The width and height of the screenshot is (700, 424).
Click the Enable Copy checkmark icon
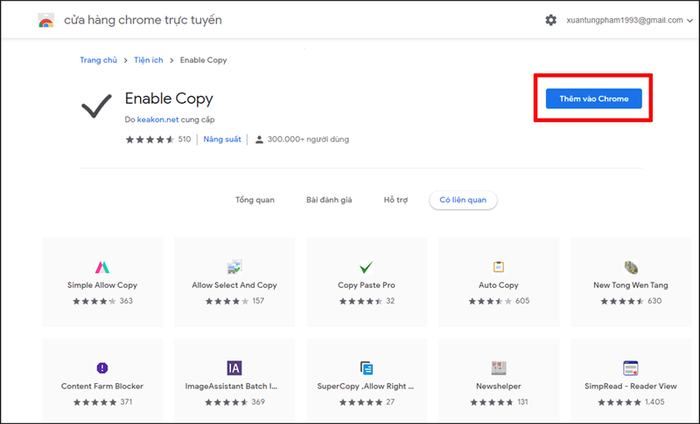pyautogui.click(x=96, y=106)
